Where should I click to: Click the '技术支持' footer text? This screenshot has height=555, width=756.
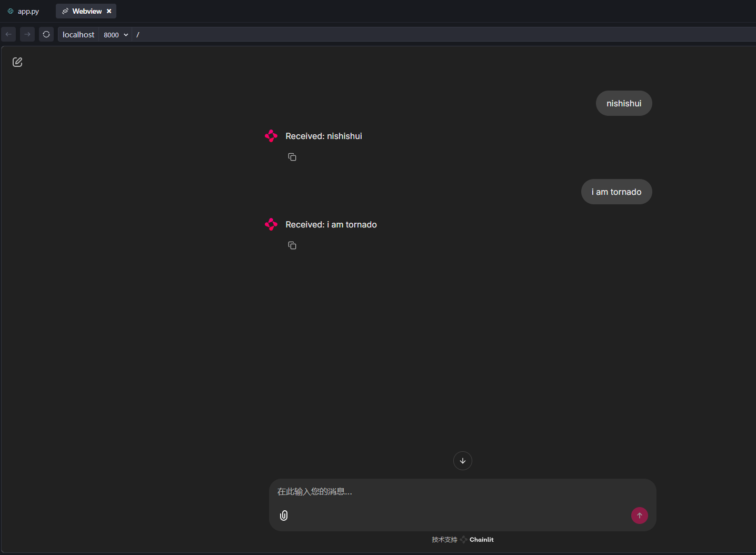(444, 540)
